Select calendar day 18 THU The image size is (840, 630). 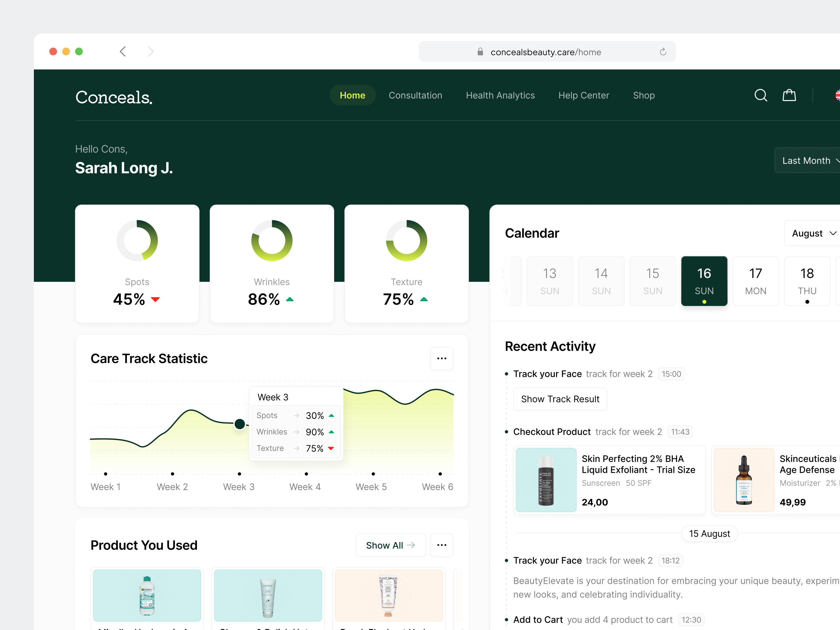[x=807, y=281]
